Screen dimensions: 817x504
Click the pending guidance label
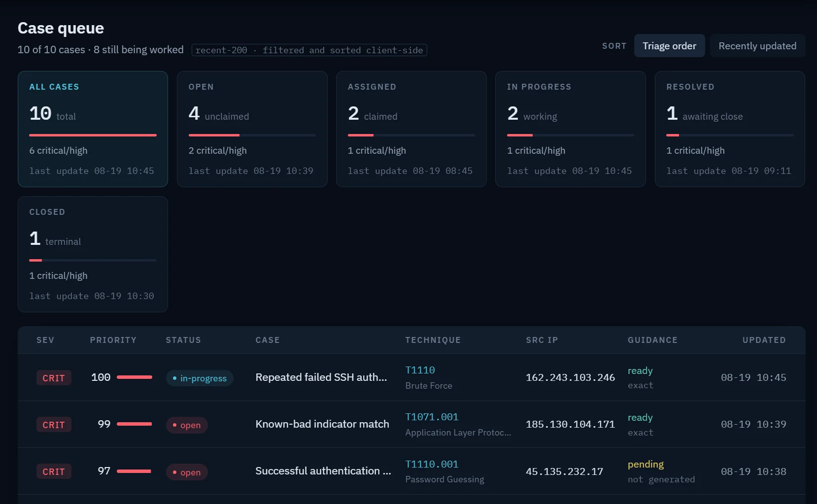point(646,464)
